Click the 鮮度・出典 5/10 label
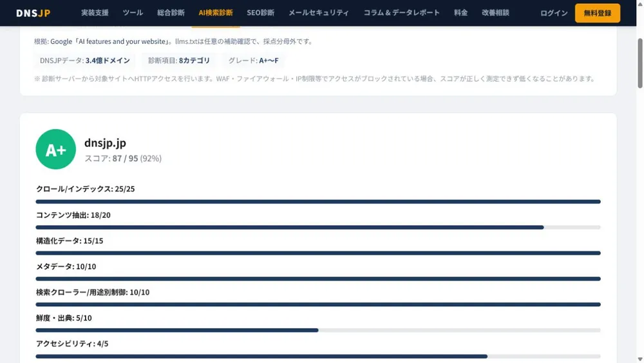 tap(64, 318)
